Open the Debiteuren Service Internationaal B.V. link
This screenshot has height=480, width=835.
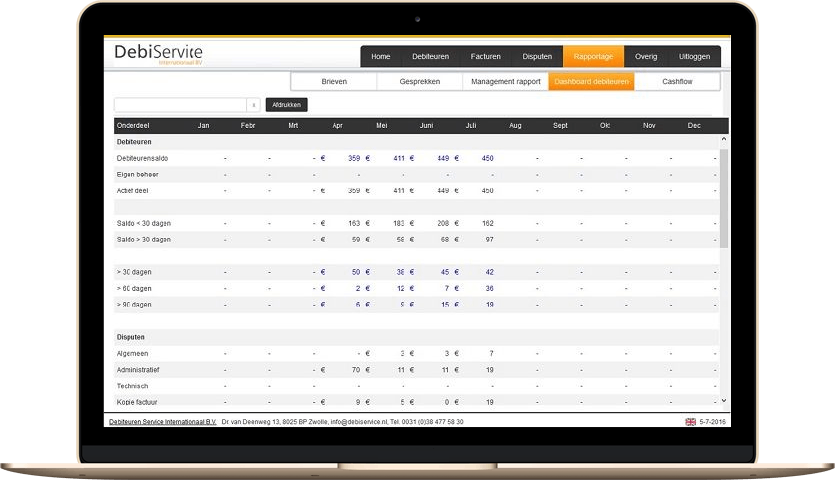(162, 422)
